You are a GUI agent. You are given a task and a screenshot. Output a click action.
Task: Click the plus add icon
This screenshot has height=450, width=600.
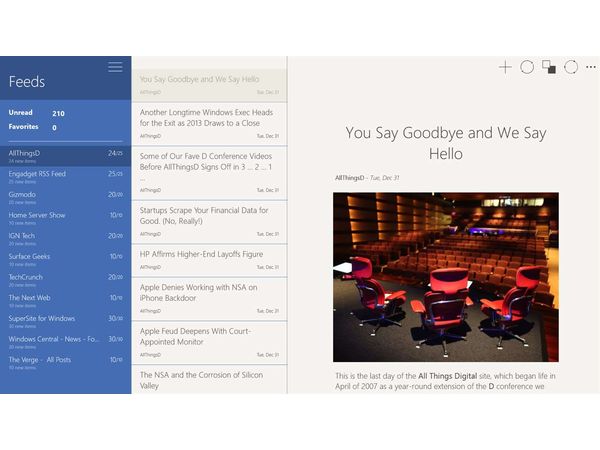coord(505,67)
